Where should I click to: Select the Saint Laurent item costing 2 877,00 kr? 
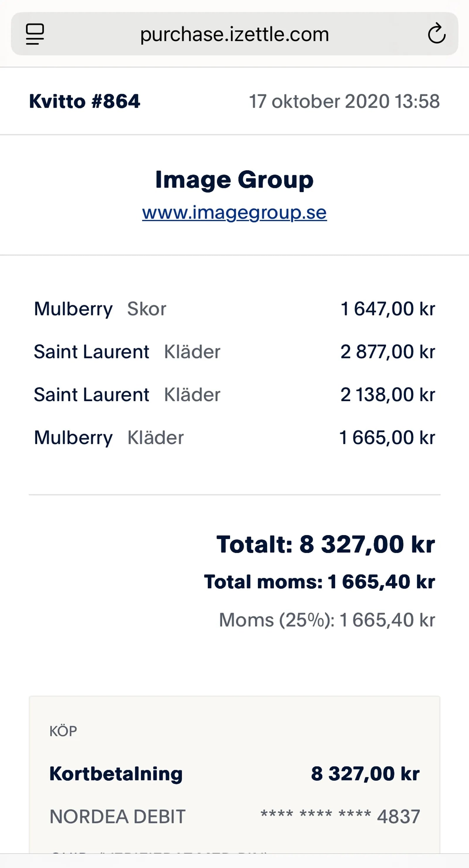point(234,351)
